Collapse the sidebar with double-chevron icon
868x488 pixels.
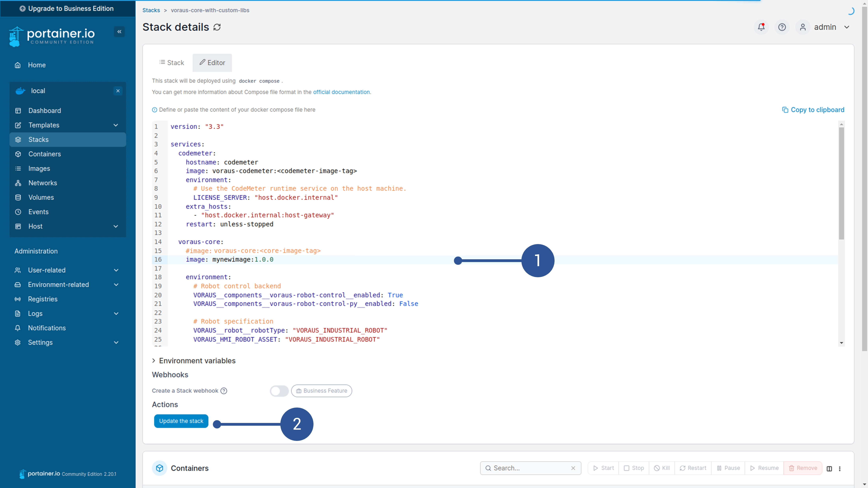click(119, 32)
